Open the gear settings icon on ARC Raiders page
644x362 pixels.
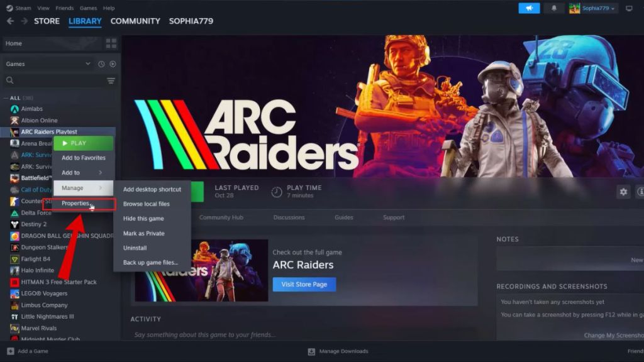(x=624, y=193)
